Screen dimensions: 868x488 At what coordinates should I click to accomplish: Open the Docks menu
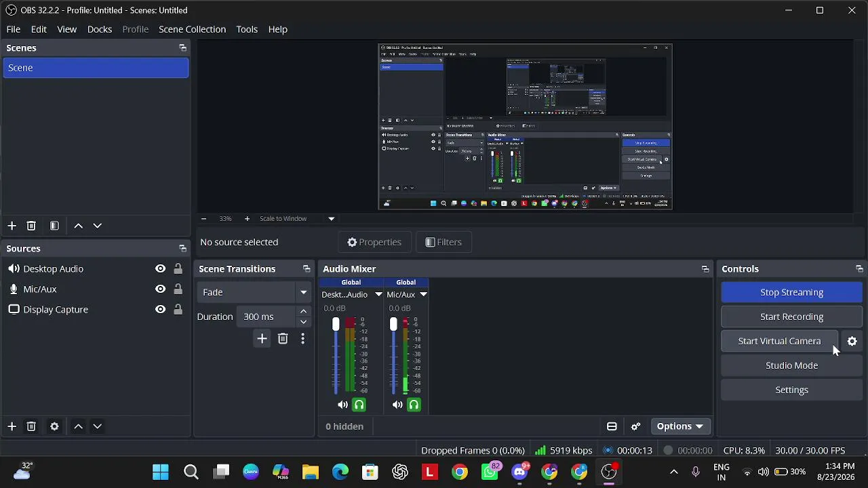click(100, 29)
